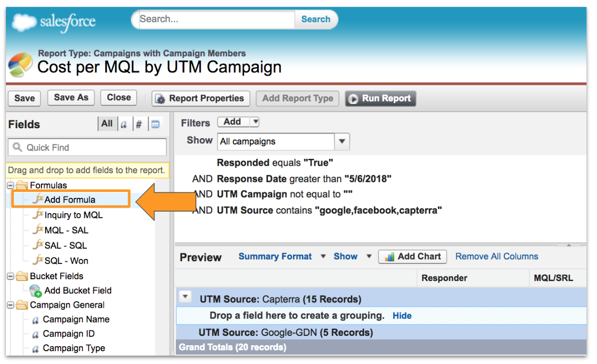Screen dimensions: 597x364
Task: Collapse the Bucket Fields folder
Action: (10, 276)
